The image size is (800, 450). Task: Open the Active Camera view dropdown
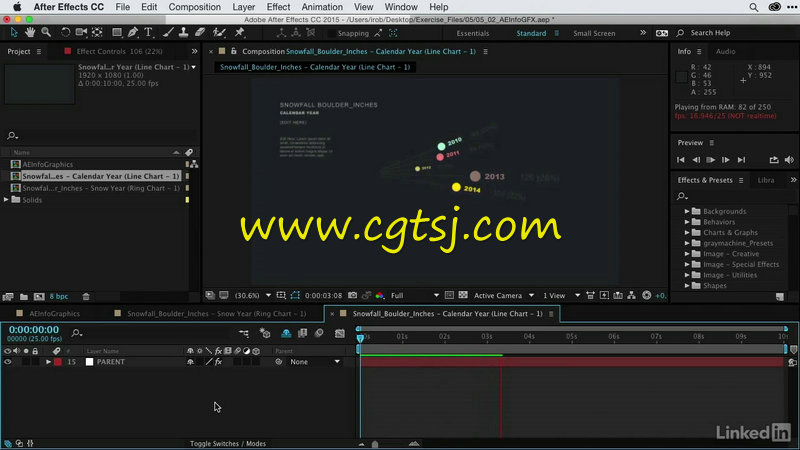pos(503,295)
